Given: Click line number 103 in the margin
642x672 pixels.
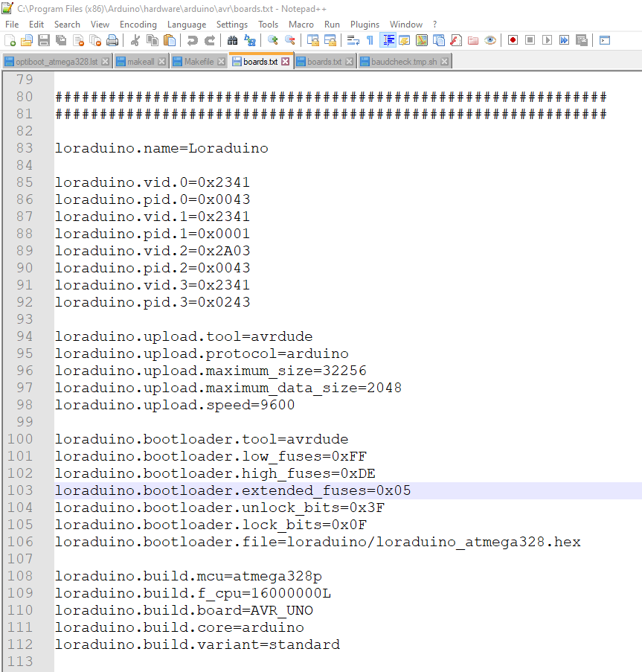Looking at the screenshot, I should (20, 490).
